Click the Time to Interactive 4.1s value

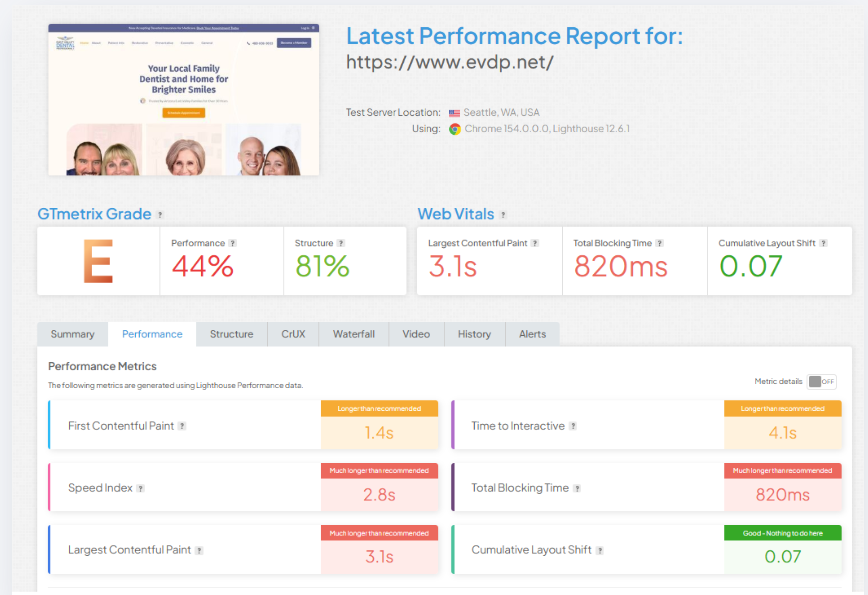click(783, 433)
